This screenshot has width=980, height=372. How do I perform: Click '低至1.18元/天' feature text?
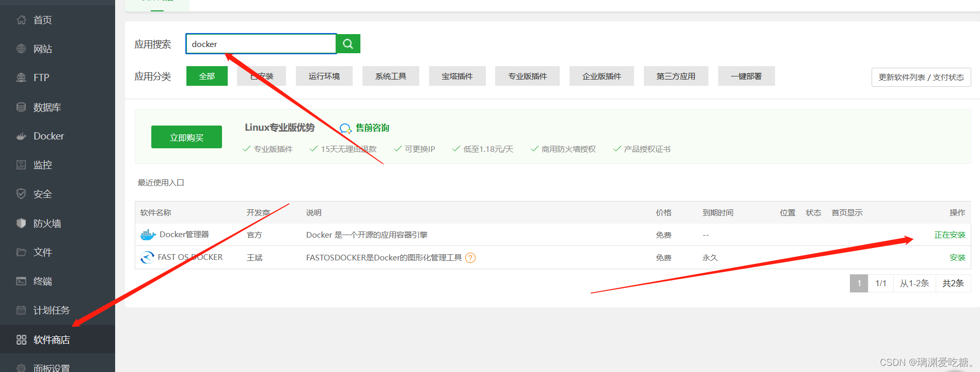(x=488, y=149)
